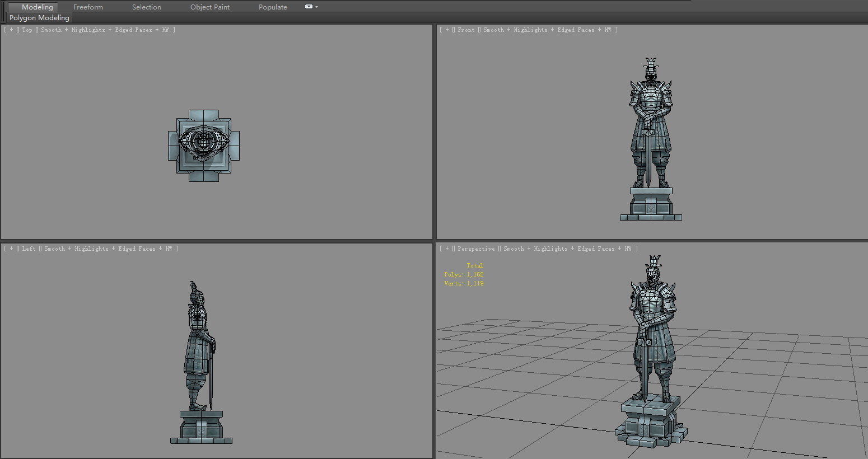Viewport: 868px width, 459px height.
Task: Open the Populate ribbon tab
Action: pyautogui.click(x=273, y=7)
